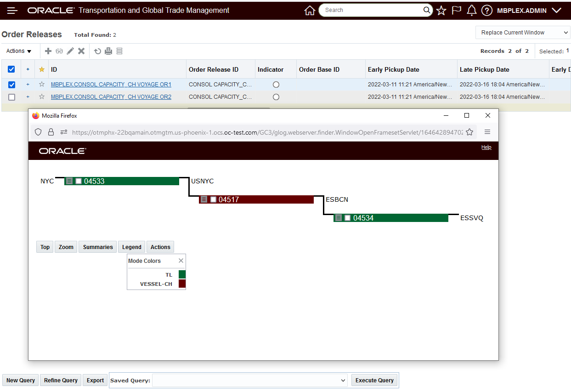Open the Saved Query dropdown
571x392 pixels.
[250, 381]
